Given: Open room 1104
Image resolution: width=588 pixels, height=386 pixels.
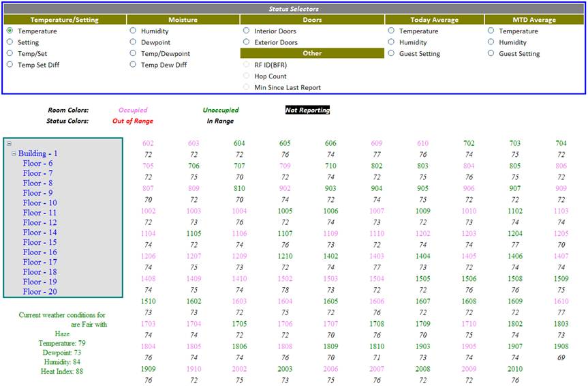Looking at the screenshot, I should [x=148, y=233].
